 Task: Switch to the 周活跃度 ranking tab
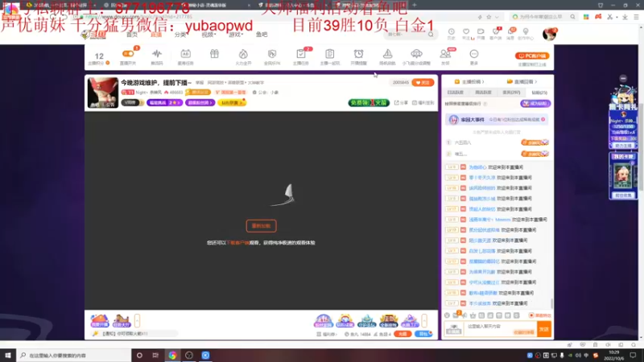point(483,93)
